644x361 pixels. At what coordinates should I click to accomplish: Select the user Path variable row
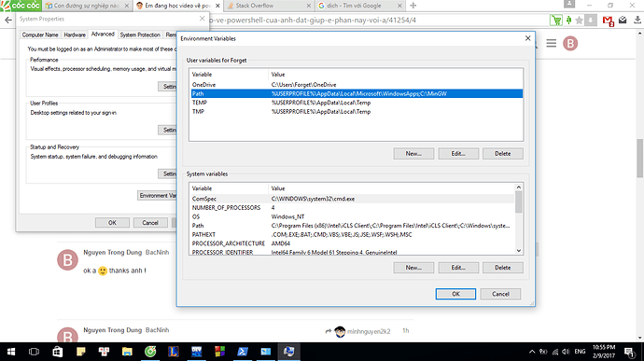357,93
